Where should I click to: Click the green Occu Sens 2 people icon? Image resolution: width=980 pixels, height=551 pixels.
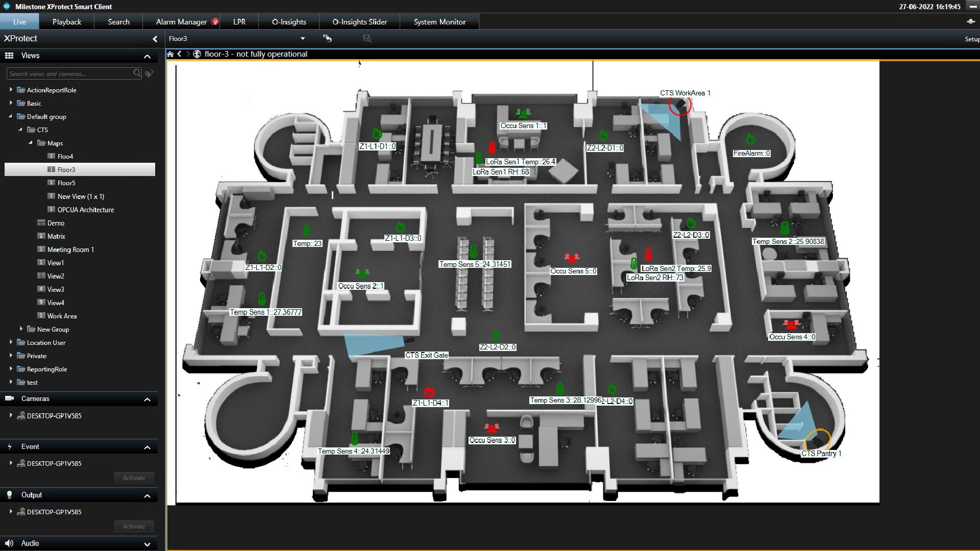click(x=362, y=273)
